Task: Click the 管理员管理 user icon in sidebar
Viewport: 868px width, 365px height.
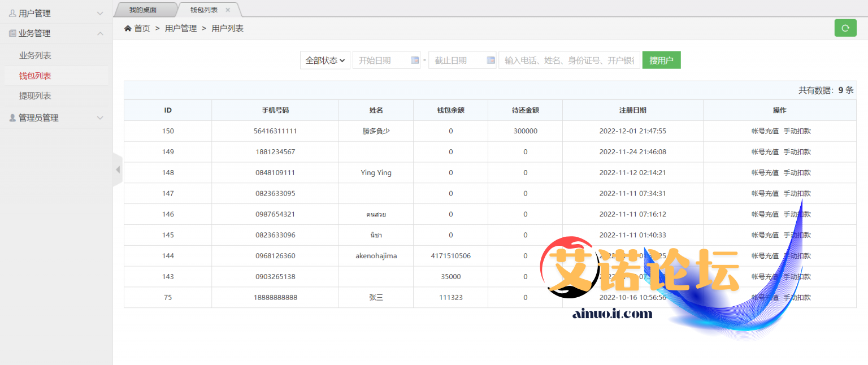Action: 12,118
